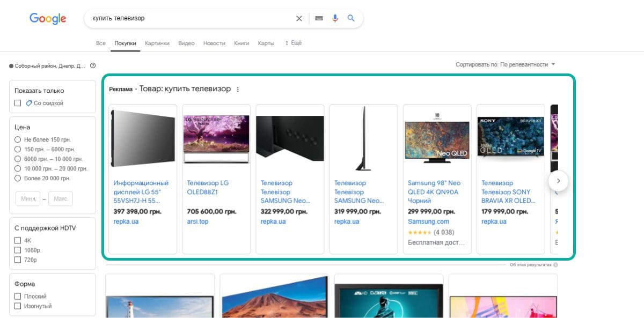Open the Покупки tab
The image size is (644, 318).
coord(125,43)
